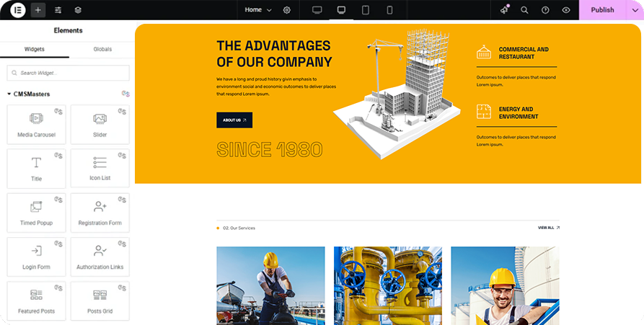Switch to the Widgets tab
The height and width of the screenshot is (325, 644).
[35, 49]
